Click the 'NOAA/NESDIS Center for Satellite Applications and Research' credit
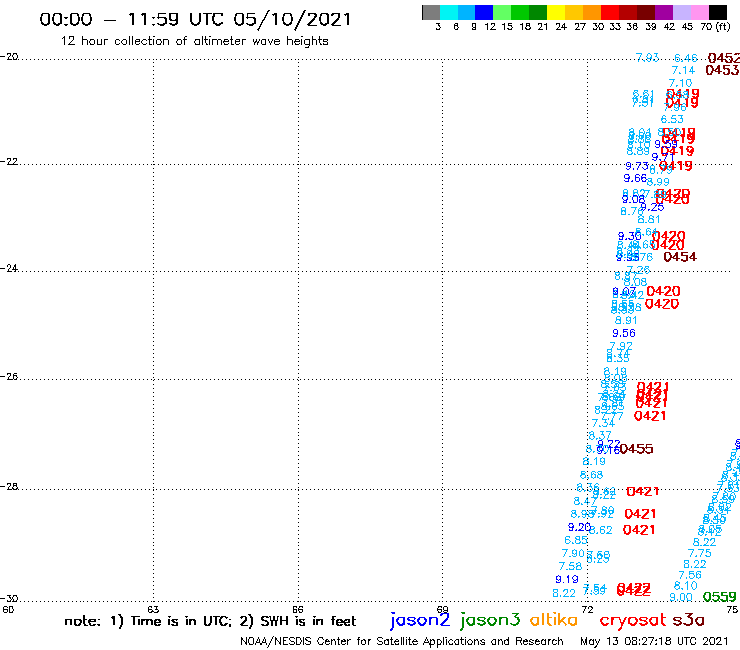The width and height of the screenshot is (740, 650). click(x=402, y=642)
